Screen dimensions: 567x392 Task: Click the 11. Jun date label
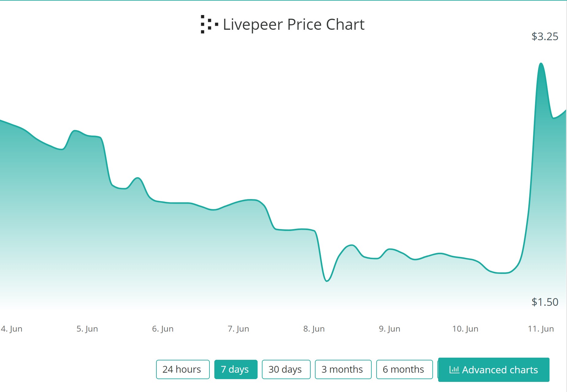541,329
